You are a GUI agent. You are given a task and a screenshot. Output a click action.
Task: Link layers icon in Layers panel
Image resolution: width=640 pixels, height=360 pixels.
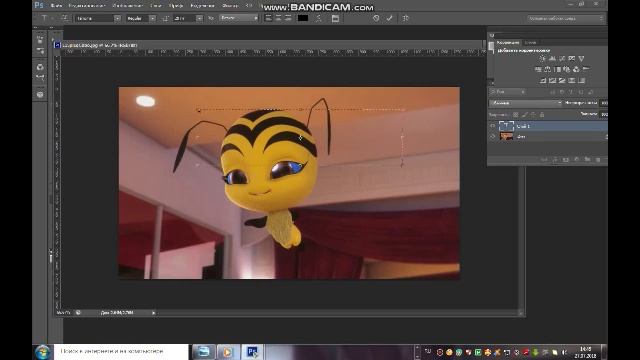point(544,160)
